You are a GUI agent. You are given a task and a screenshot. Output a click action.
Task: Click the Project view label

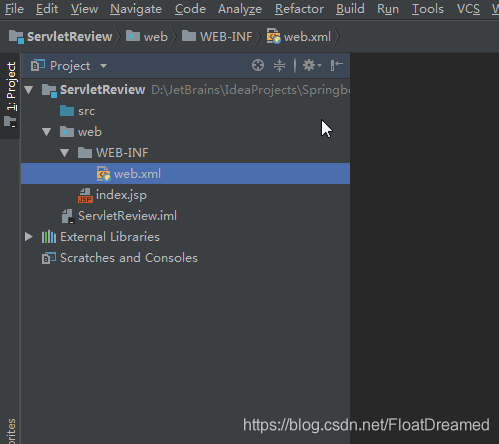[x=70, y=66]
